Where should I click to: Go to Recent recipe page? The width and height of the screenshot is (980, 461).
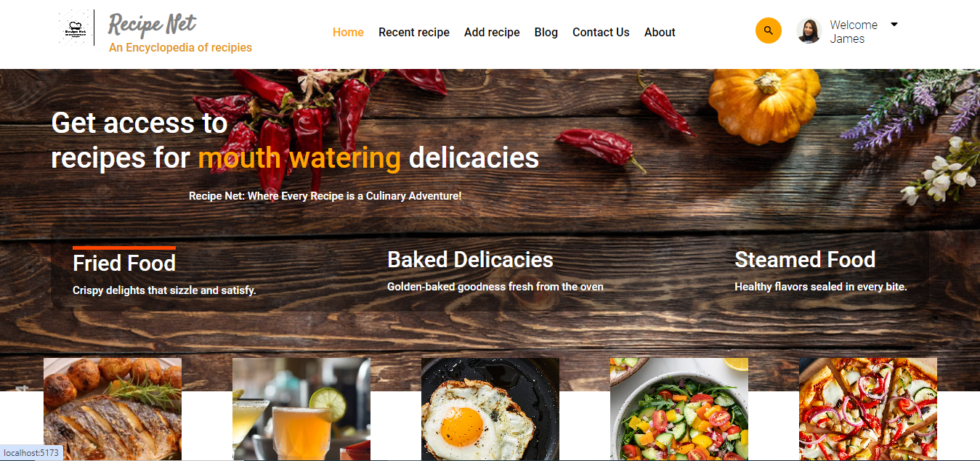point(414,32)
